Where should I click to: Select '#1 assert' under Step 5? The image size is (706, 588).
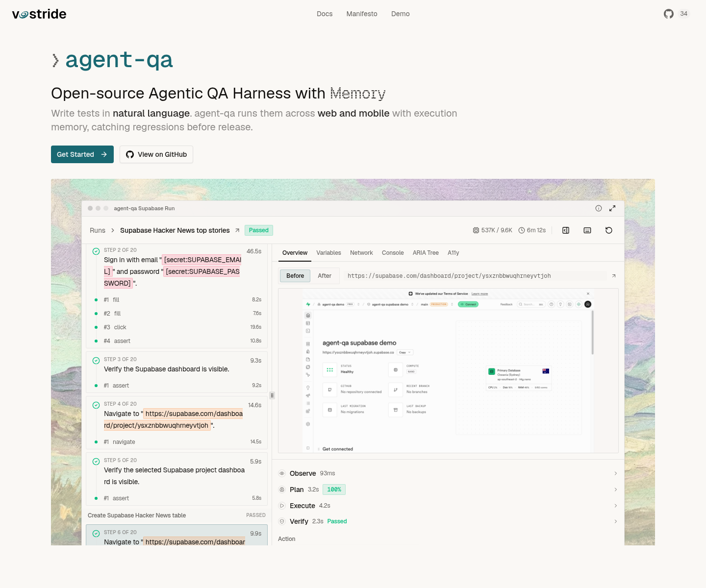[177, 498]
